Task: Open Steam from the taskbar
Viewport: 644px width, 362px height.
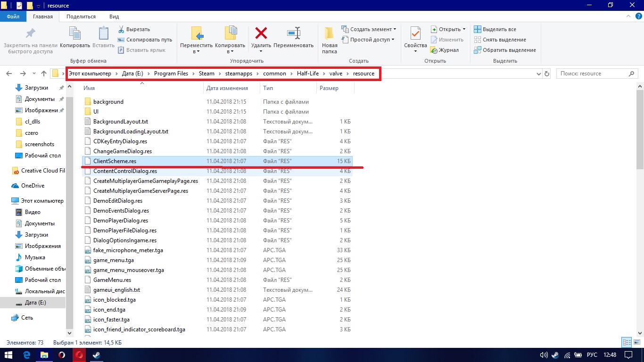Action: (x=97, y=354)
